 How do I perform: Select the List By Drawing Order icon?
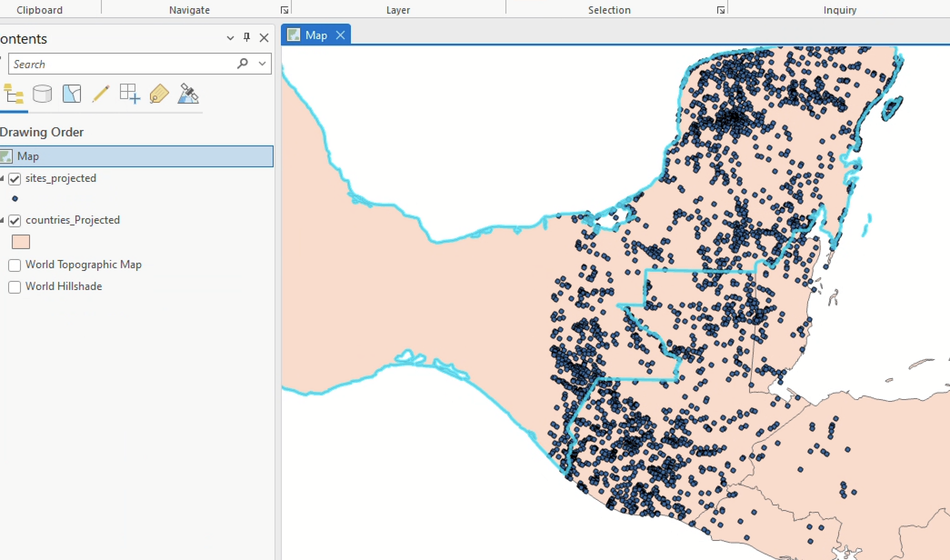(x=13, y=94)
